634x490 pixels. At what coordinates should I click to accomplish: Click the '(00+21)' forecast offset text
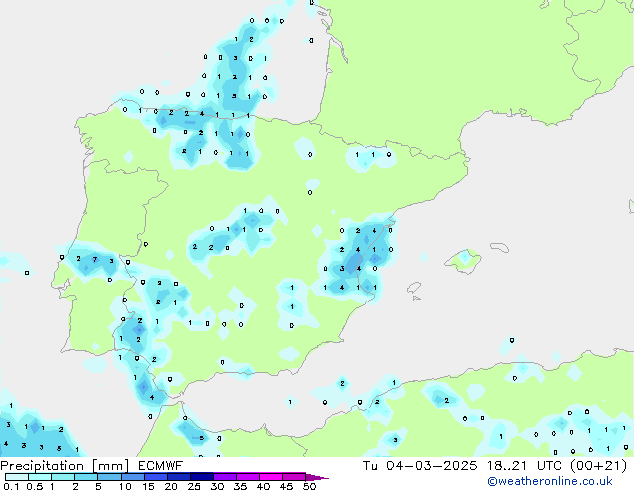point(598,466)
